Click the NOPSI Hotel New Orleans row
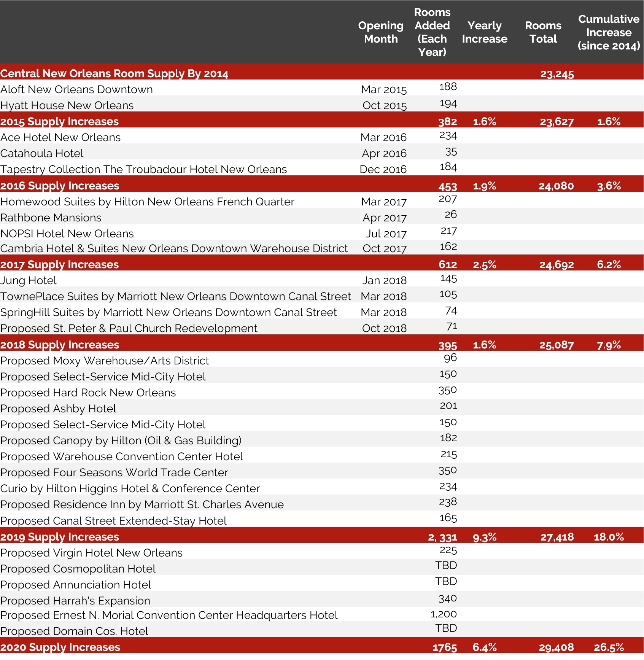Image resolution: width=644 pixels, height=660 pixels. pyautogui.click(x=67, y=234)
